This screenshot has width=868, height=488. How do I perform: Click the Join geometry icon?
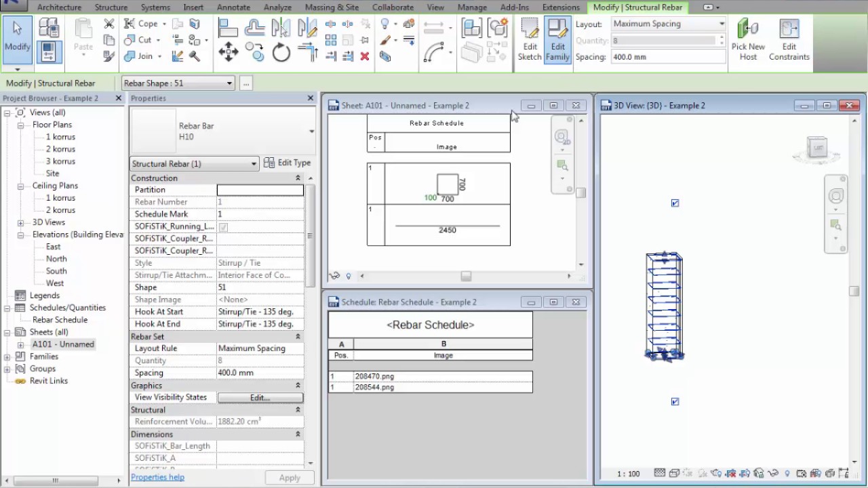pos(130,56)
